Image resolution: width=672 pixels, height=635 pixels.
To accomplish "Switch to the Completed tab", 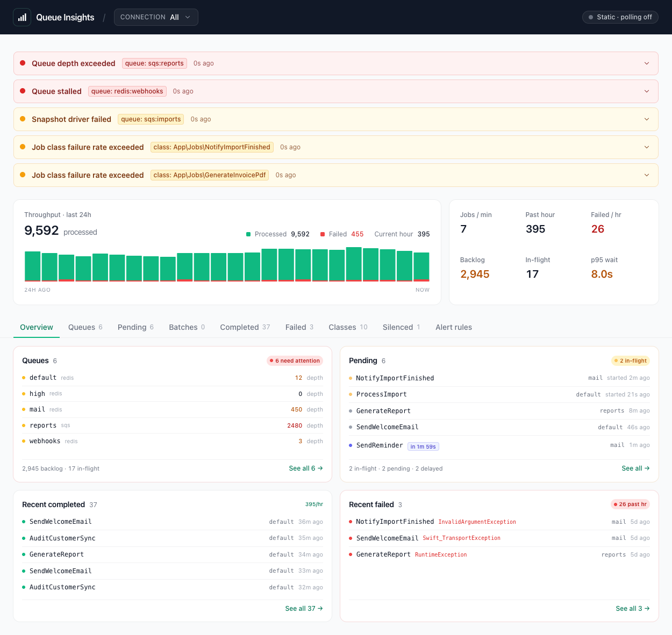I will pos(245,327).
